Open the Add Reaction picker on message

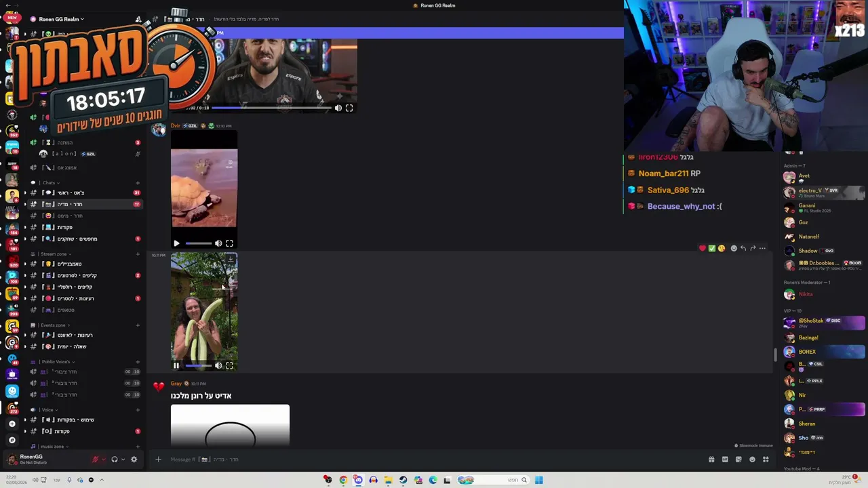[734, 249]
